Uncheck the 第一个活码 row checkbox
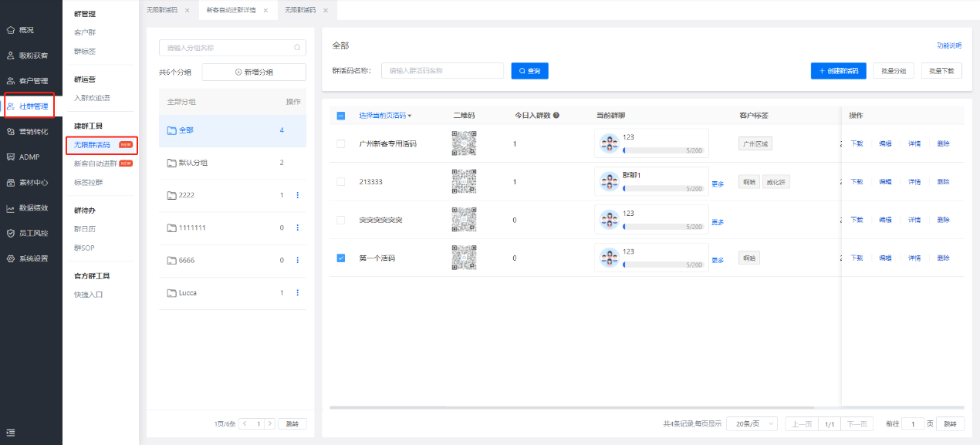 pos(341,258)
